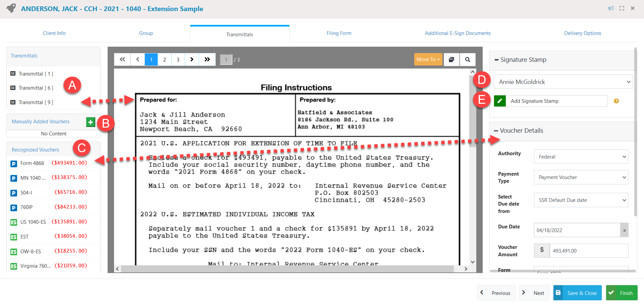This screenshot has width=644, height=308.
Task: Go to Delivery Options tab
Action: [x=583, y=33]
